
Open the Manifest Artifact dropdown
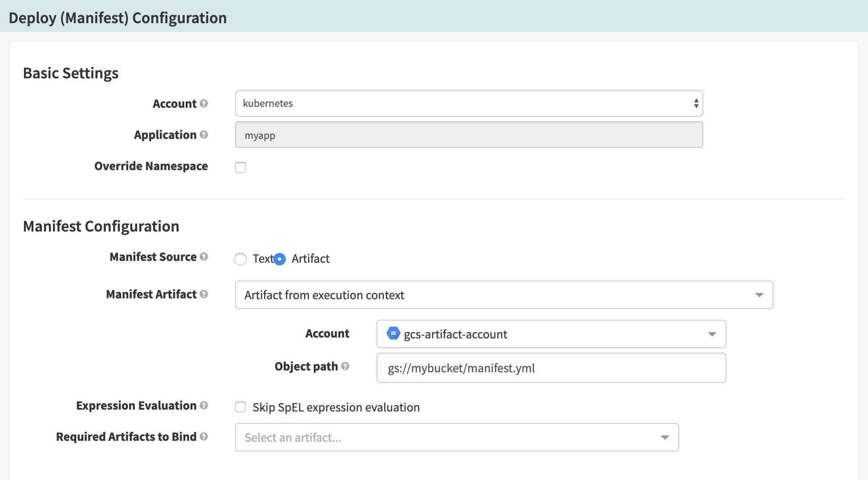(503, 295)
